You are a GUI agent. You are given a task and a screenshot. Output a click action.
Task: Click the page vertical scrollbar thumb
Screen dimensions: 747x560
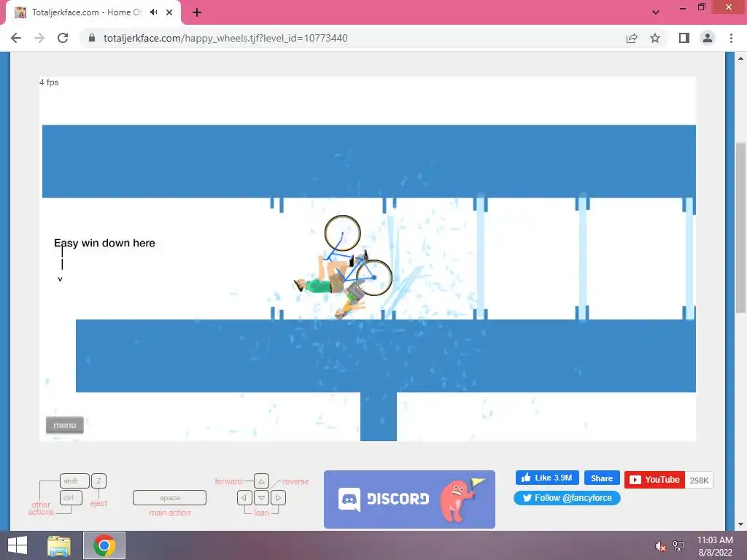coord(740,227)
